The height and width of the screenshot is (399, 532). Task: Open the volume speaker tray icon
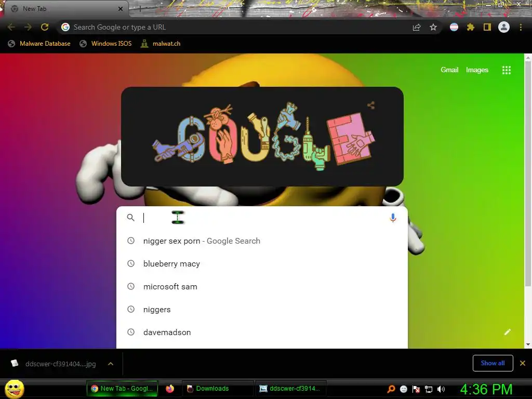441,389
